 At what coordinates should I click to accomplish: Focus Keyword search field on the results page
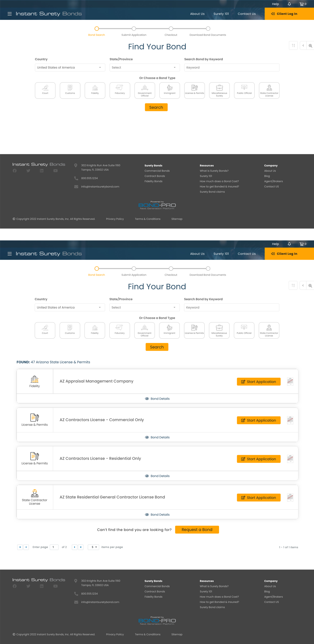[x=232, y=307]
